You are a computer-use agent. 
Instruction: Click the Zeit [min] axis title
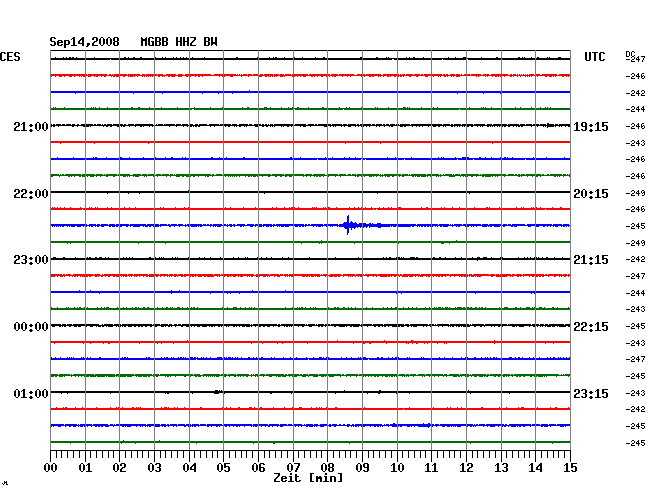[x=308, y=478]
